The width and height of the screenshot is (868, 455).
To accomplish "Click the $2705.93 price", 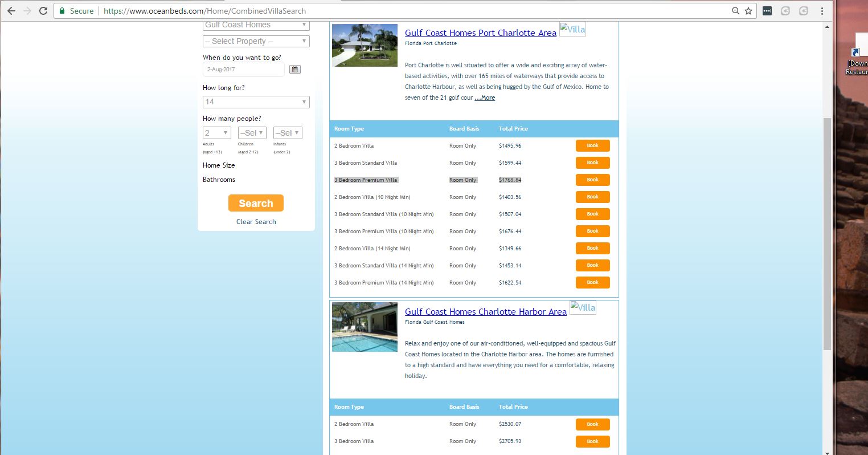I will click(510, 441).
